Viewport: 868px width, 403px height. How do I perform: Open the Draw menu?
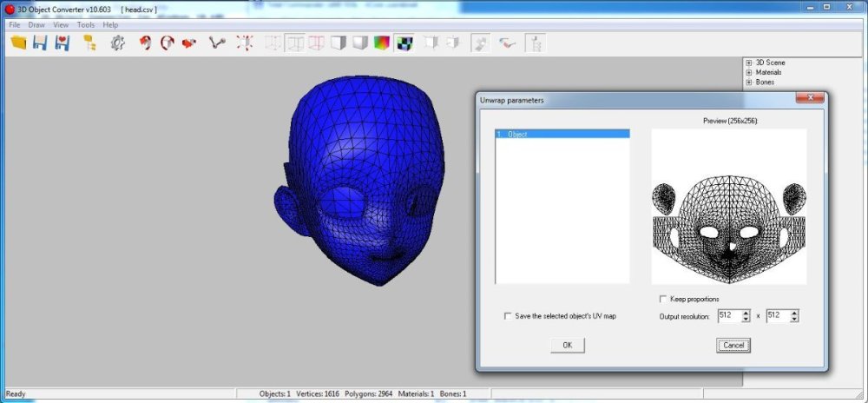36,25
